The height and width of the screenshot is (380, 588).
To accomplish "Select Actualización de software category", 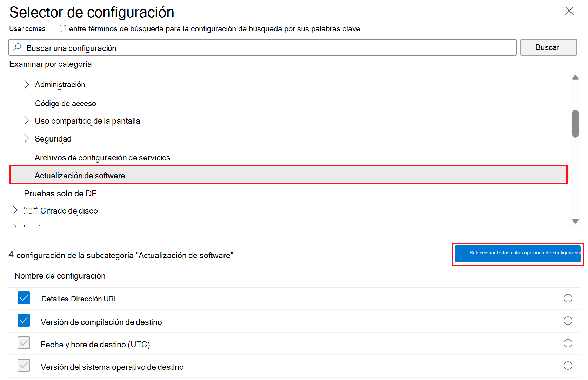I will point(288,175).
